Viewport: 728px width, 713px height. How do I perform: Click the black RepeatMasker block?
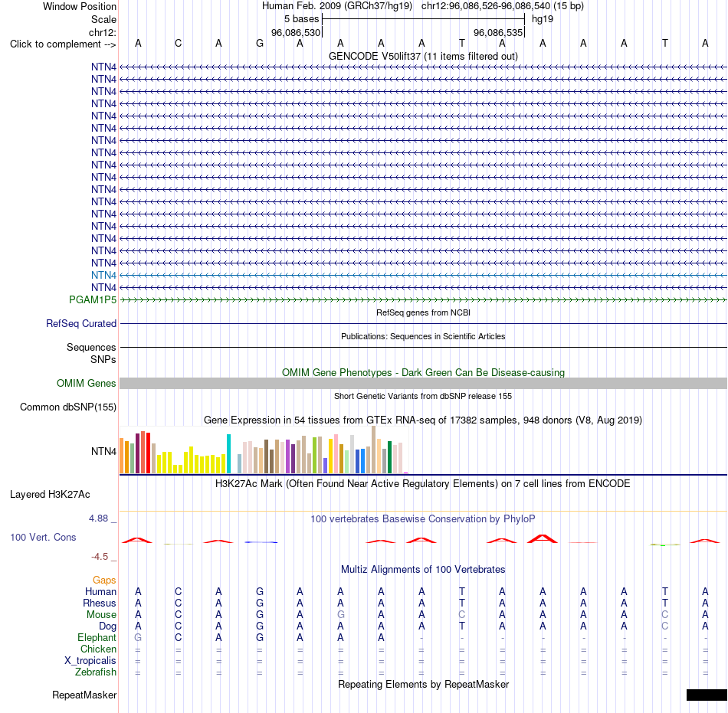[x=707, y=695]
